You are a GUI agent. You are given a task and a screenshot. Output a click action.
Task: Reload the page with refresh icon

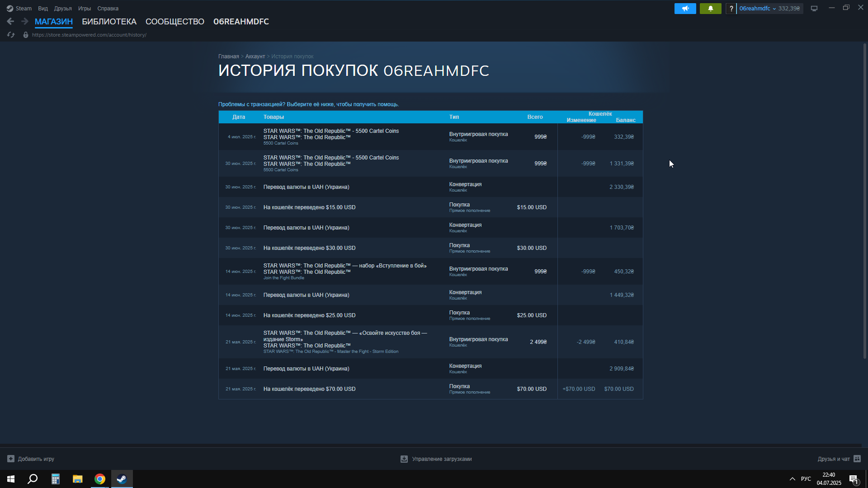click(x=11, y=35)
